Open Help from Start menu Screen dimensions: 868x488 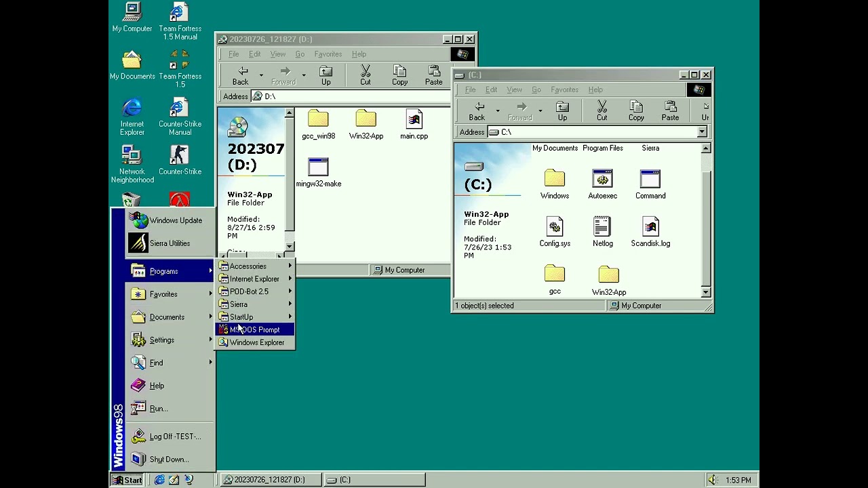coord(170,386)
